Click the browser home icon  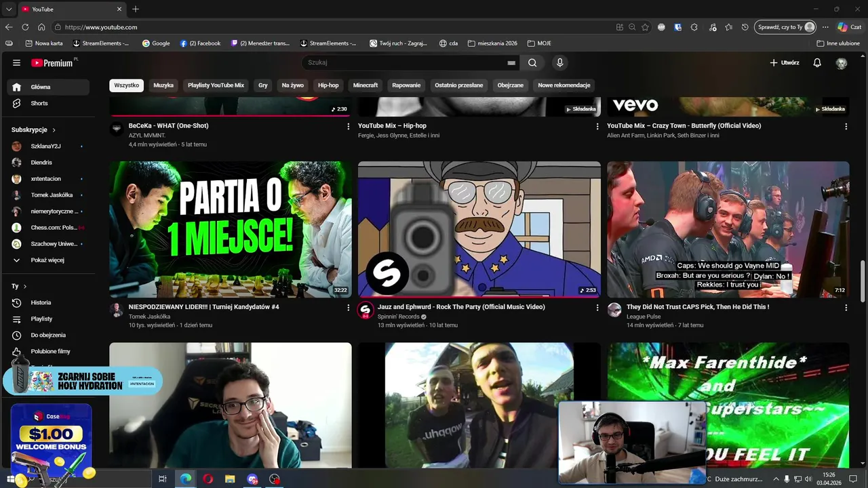point(41,27)
